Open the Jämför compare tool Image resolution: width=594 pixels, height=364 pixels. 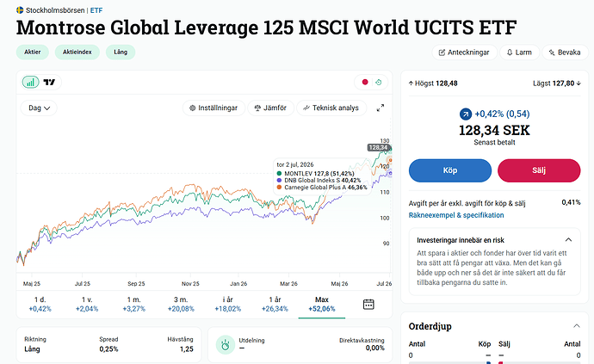[x=270, y=108]
